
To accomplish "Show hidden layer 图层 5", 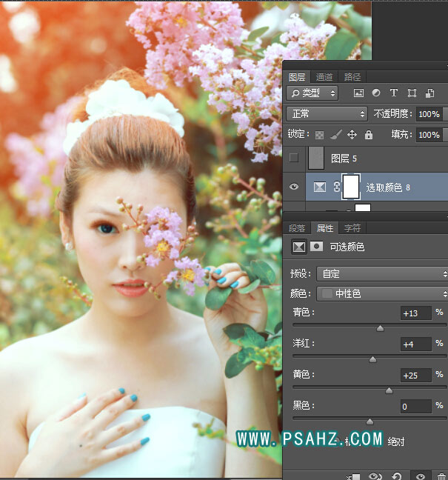I will 294,158.
